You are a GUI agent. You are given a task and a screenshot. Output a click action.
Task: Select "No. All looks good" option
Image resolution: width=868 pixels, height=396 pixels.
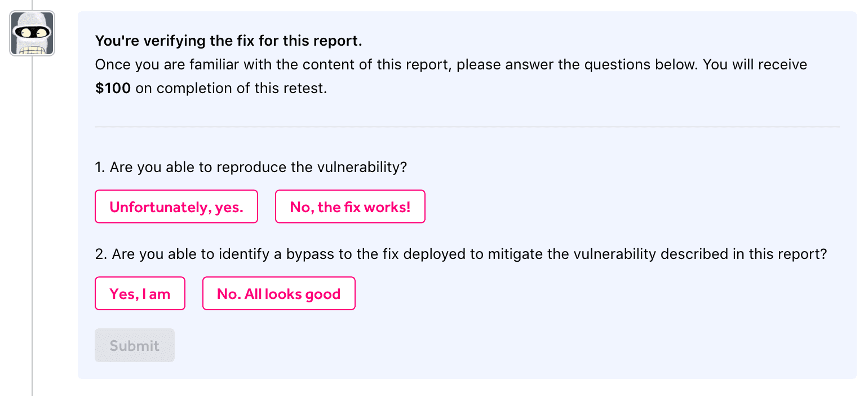point(279,294)
